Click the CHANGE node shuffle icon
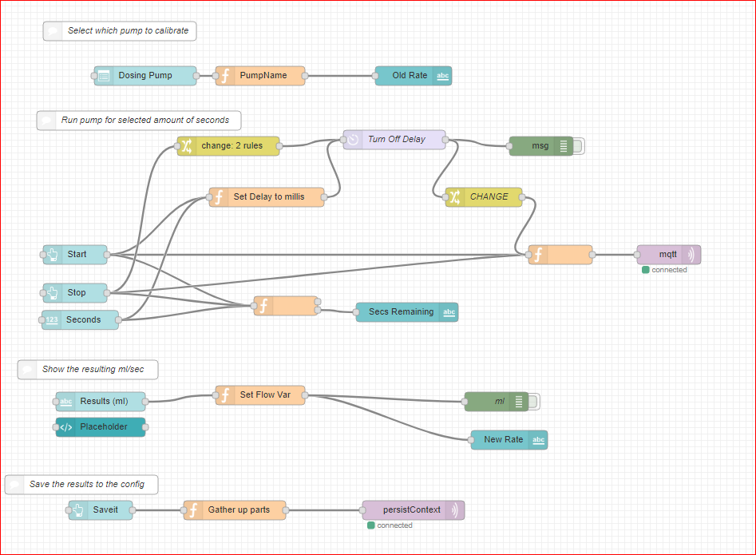Viewport: 756px width, 555px height. click(x=455, y=196)
